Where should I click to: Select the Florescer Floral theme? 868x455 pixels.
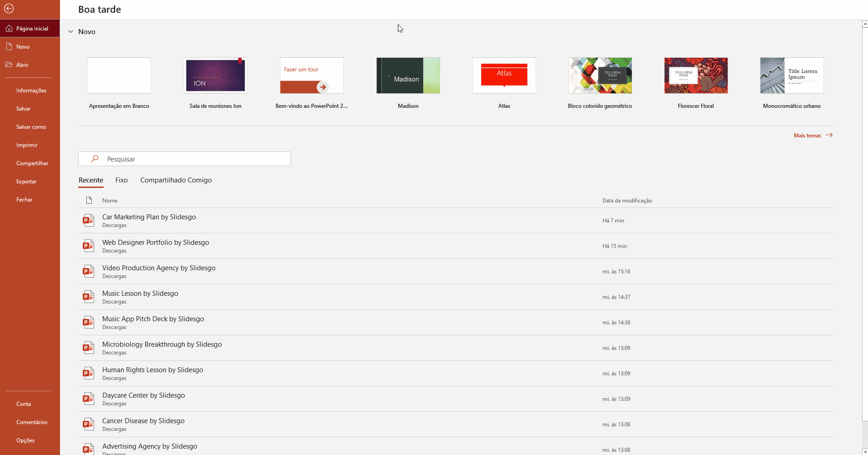point(696,76)
